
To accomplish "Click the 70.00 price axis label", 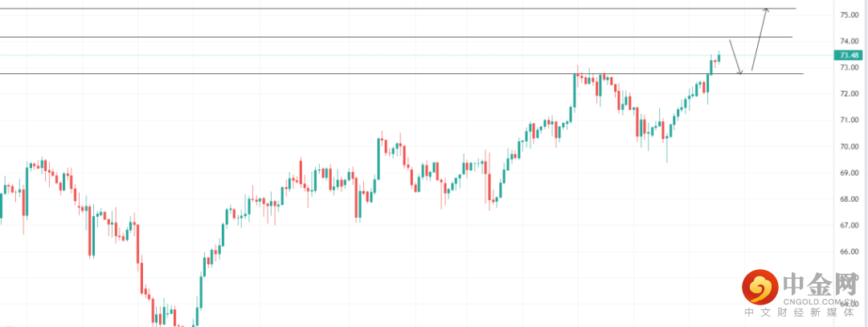I will [850, 147].
